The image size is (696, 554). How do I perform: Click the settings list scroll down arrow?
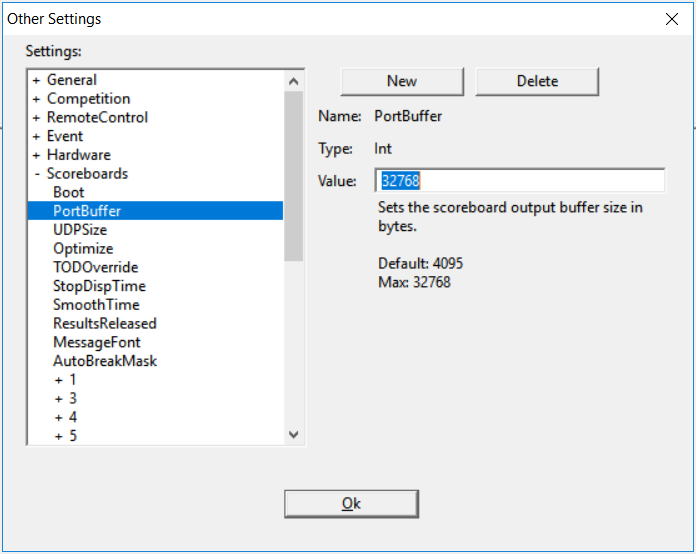[293, 434]
